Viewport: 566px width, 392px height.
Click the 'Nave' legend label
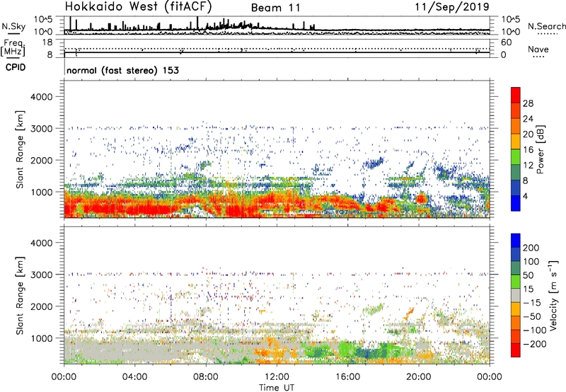538,49
